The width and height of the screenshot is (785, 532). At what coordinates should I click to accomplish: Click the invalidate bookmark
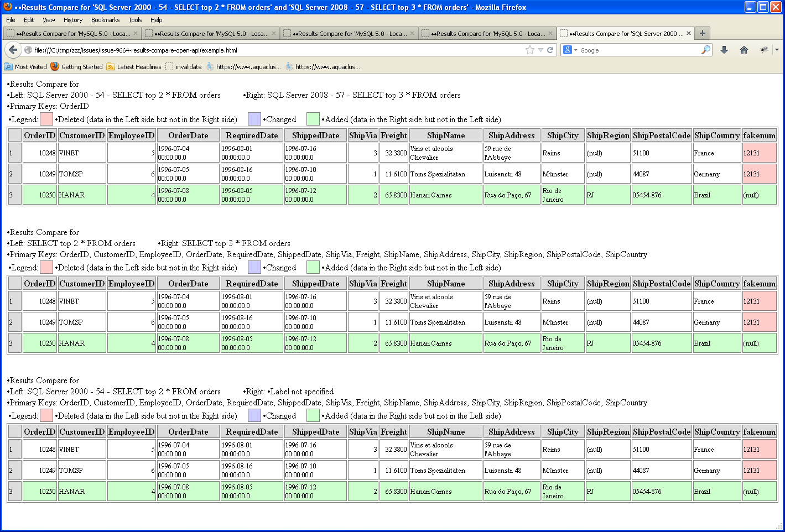tap(184, 67)
